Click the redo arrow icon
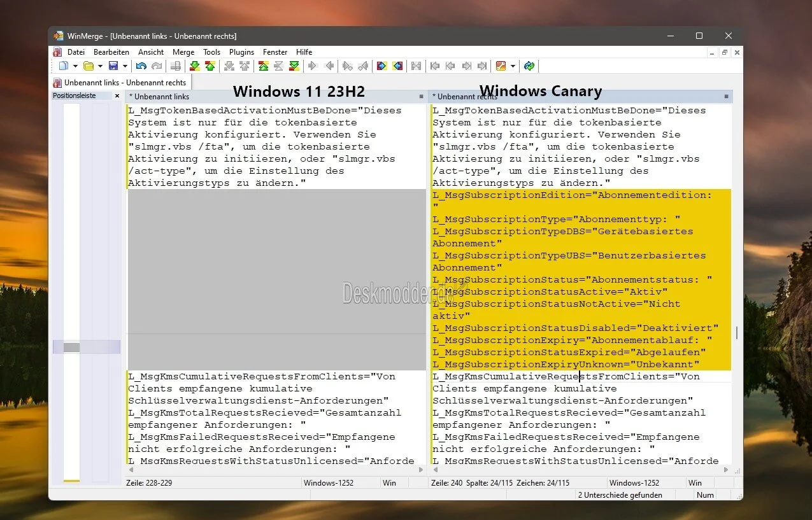The width and height of the screenshot is (812, 520). point(157,66)
